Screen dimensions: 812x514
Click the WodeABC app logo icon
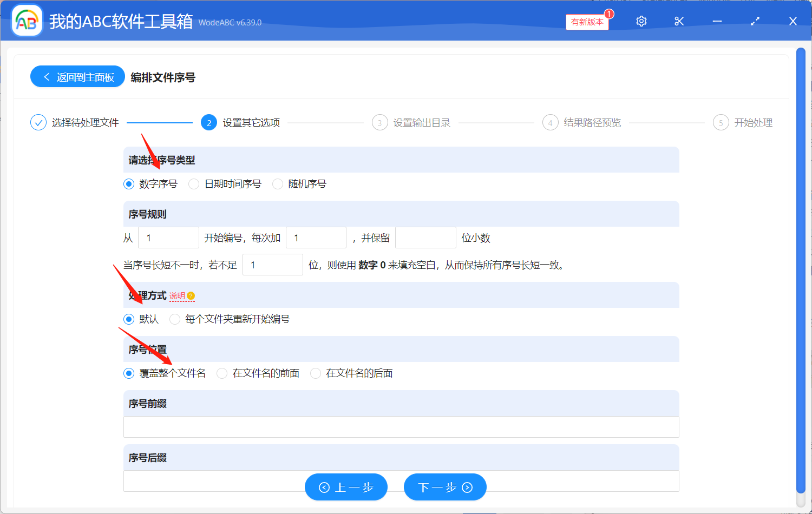click(x=27, y=21)
